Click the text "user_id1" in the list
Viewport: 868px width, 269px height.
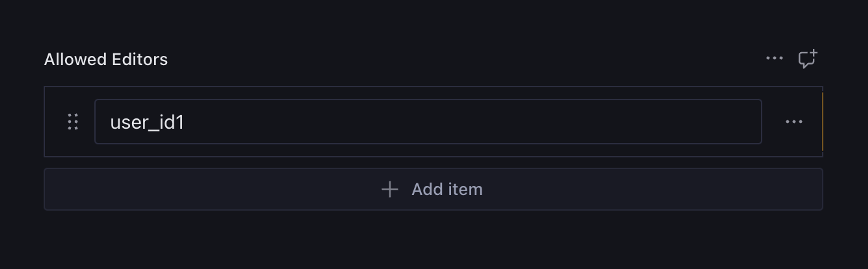click(x=147, y=122)
